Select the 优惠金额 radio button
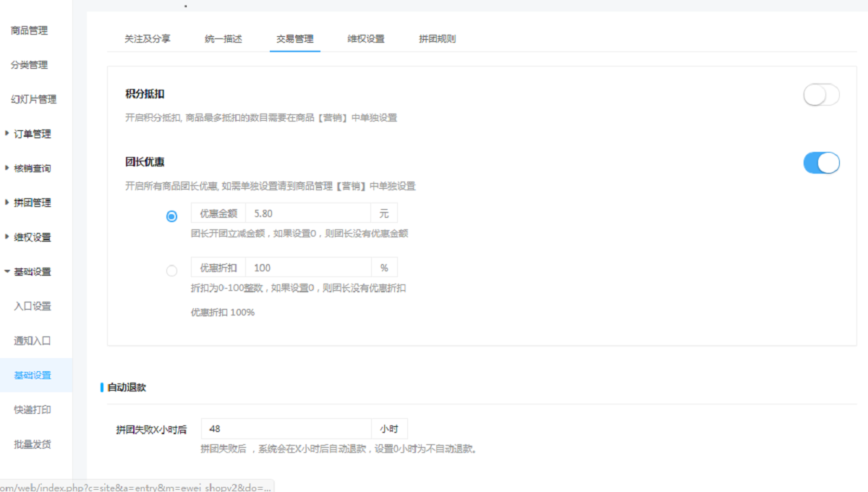The height and width of the screenshot is (492, 868). tap(171, 216)
